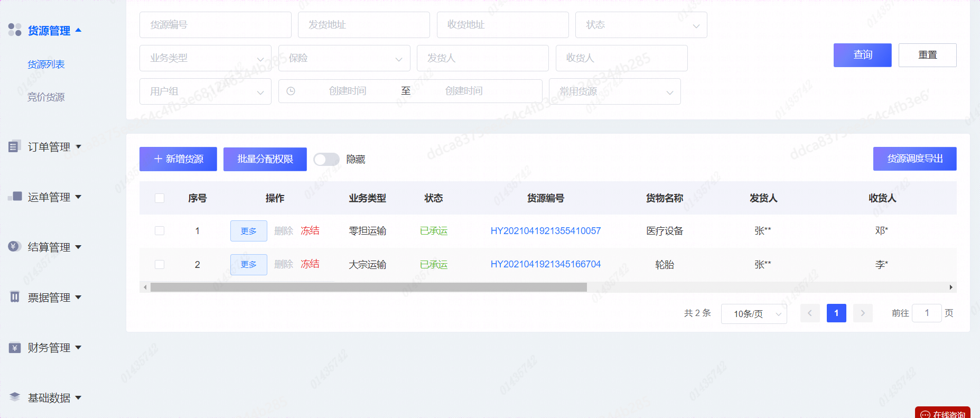The image size is (980, 418).
Task: Open the 用户组 dropdown
Action: [206, 91]
